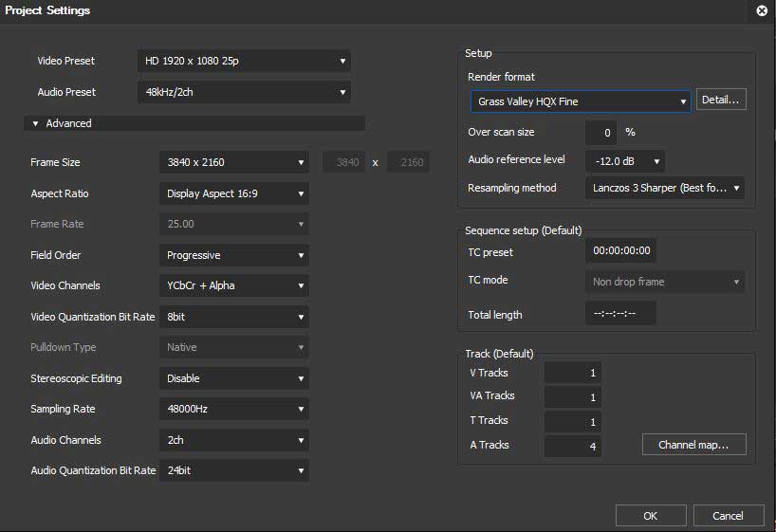776x532 pixels.
Task: Confirm settings with OK button
Action: tap(651, 516)
